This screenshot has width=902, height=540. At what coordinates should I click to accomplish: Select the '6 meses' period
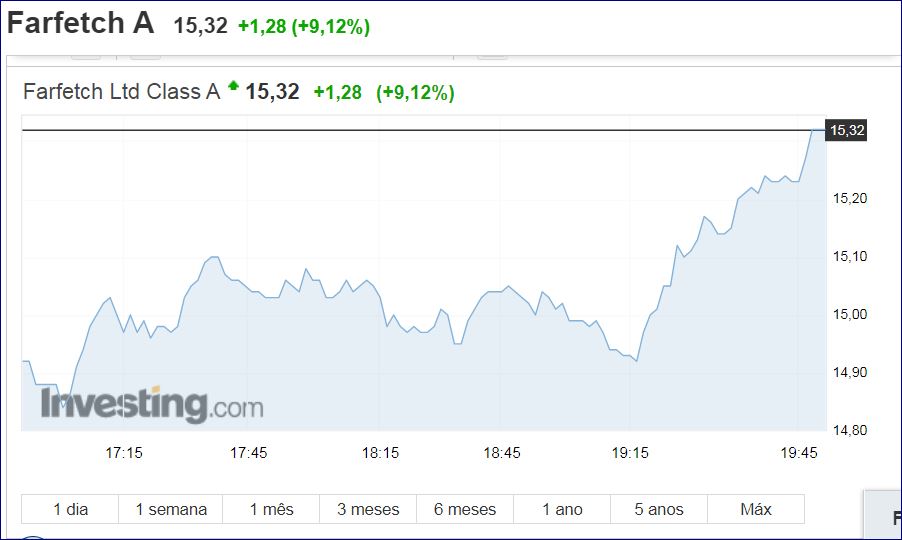click(x=465, y=509)
